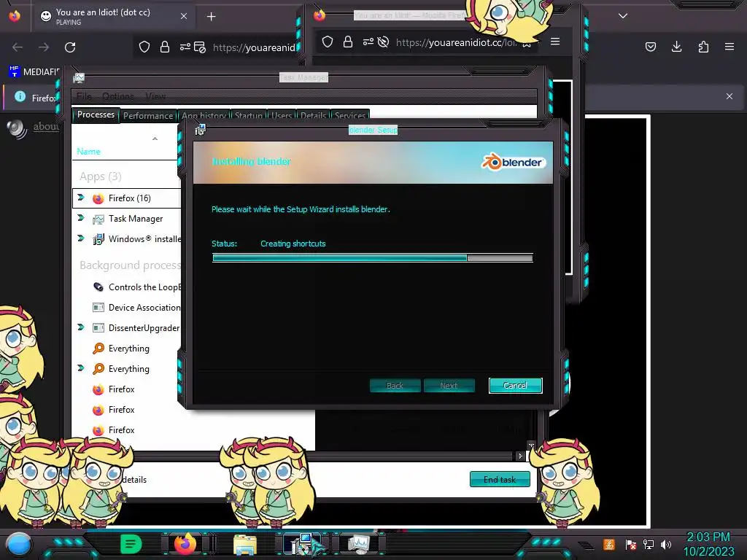Click the MEDIAFIRE bookmark
The height and width of the screenshot is (560, 747).
34,72
